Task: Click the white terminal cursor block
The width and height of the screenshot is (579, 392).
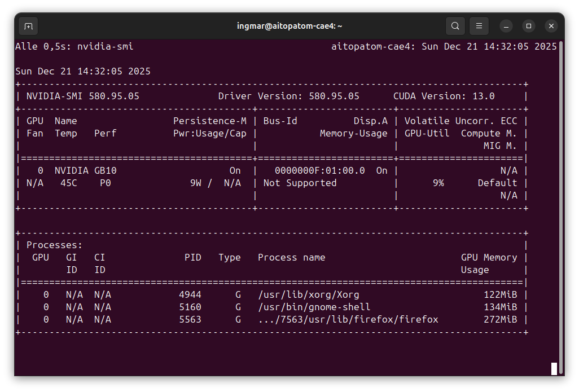Action: coord(554,369)
